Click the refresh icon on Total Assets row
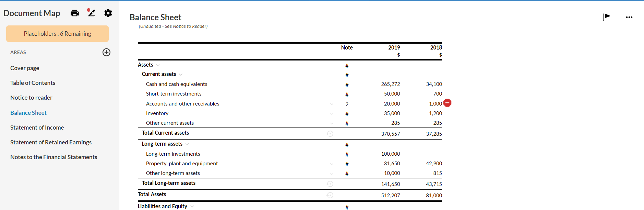This screenshot has height=210, width=644. tap(330, 195)
